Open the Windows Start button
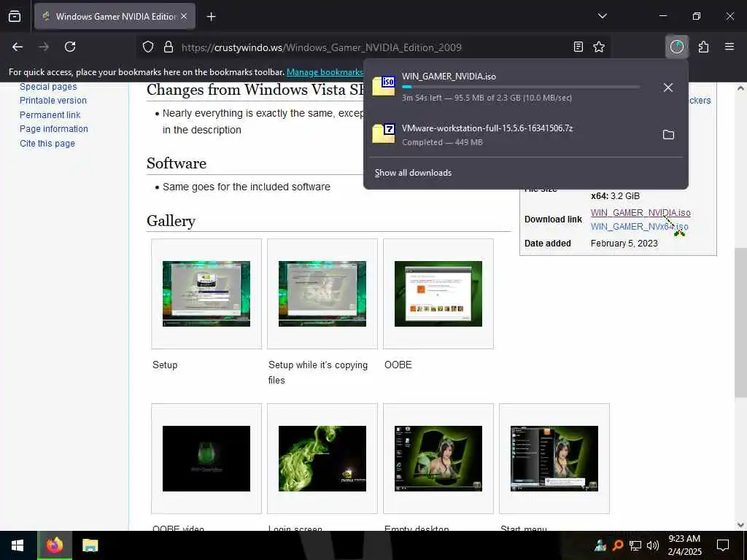Image resolution: width=747 pixels, height=560 pixels. [x=18, y=545]
